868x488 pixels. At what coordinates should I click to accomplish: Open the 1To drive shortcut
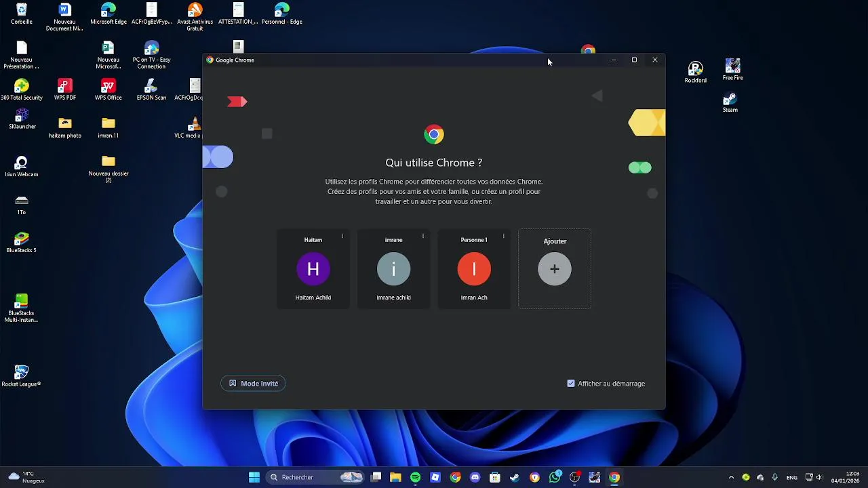(22, 205)
